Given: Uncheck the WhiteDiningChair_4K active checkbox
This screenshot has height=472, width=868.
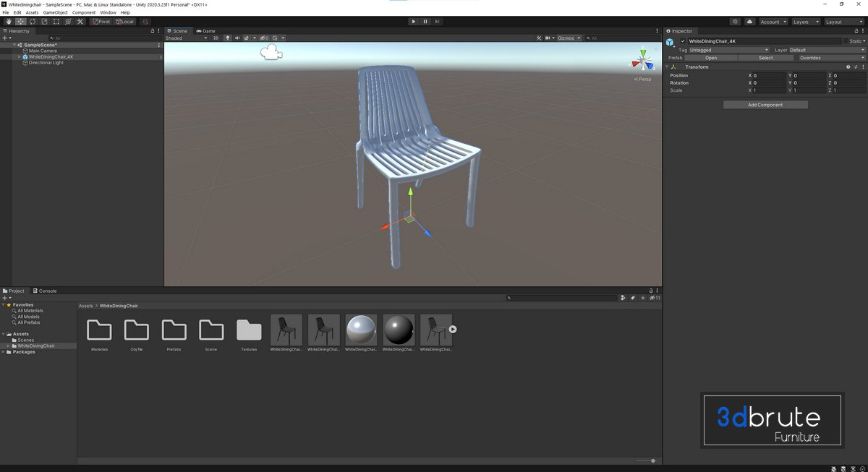Looking at the screenshot, I should (683, 41).
